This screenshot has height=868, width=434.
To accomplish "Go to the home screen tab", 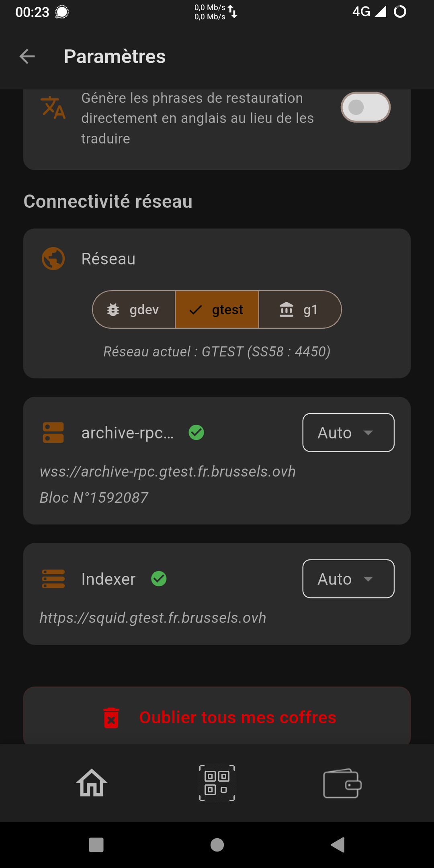I will click(92, 783).
